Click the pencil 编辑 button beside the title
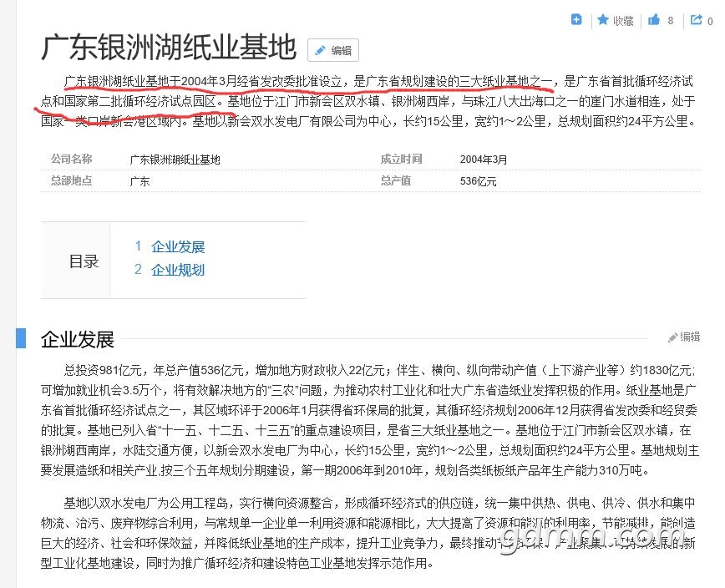This screenshot has width=725, height=588. tap(332, 51)
